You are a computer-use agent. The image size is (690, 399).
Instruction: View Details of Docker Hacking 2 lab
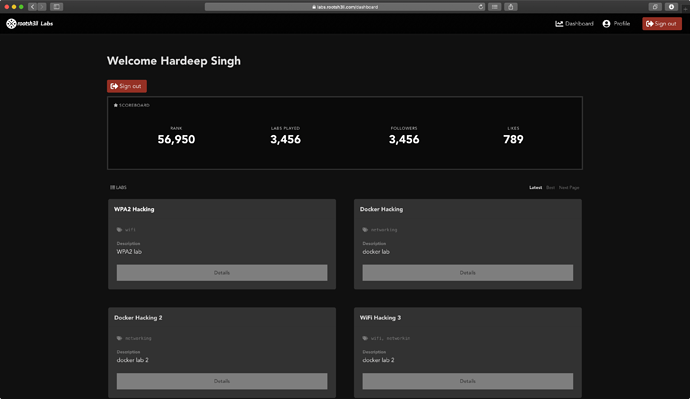point(222,381)
